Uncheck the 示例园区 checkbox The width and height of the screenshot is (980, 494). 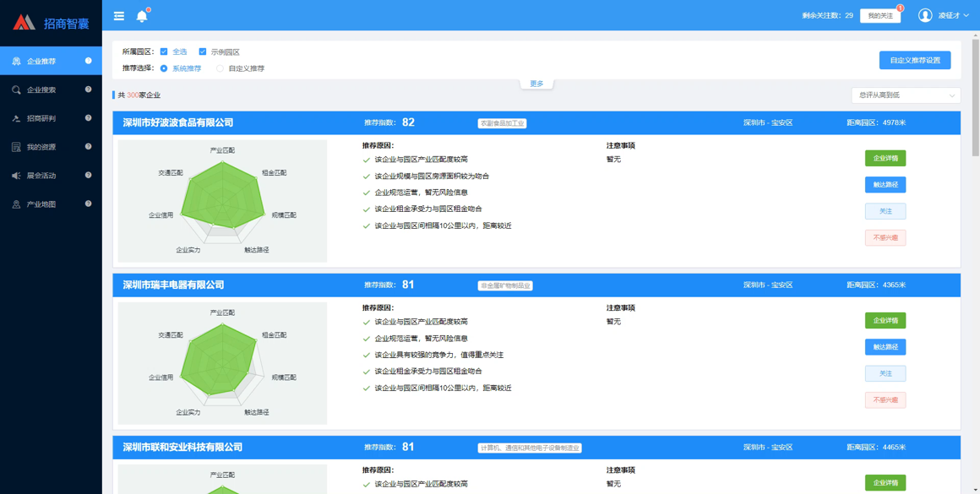click(203, 52)
